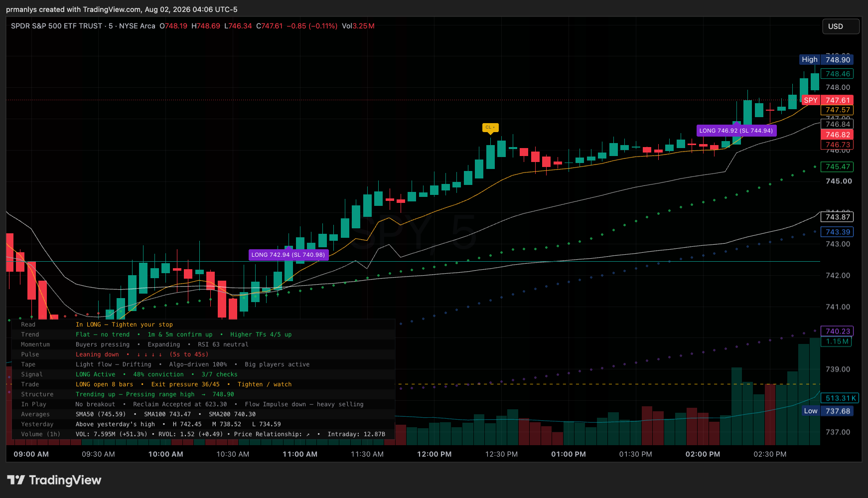Click the 742.00 price axis label

click(838, 275)
